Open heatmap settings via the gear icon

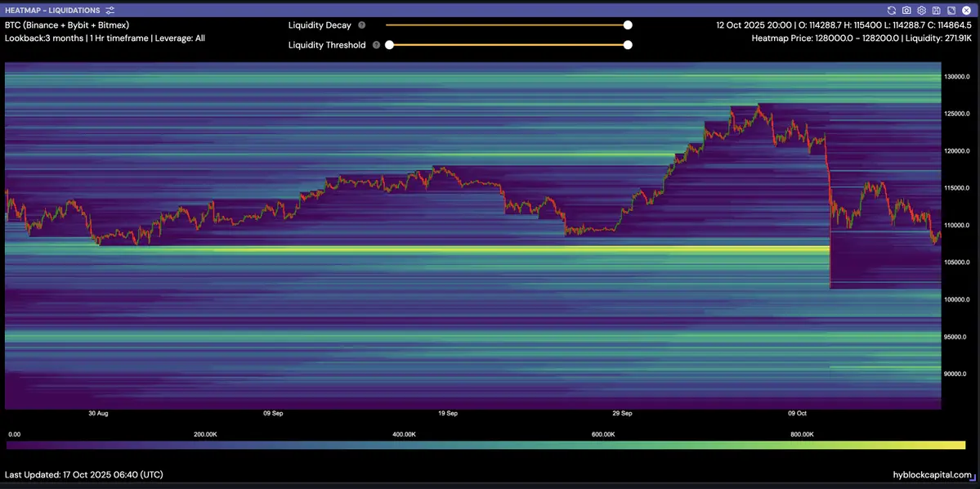click(921, 11)
